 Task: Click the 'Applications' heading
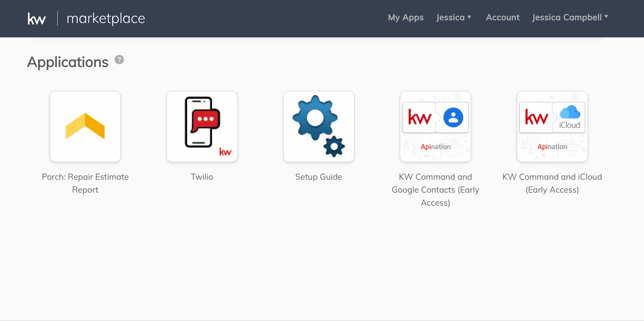68,62
